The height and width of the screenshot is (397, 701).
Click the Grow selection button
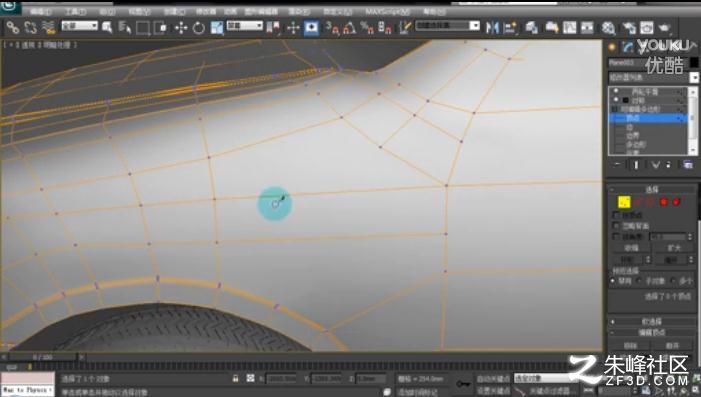(x=674, y=248)
